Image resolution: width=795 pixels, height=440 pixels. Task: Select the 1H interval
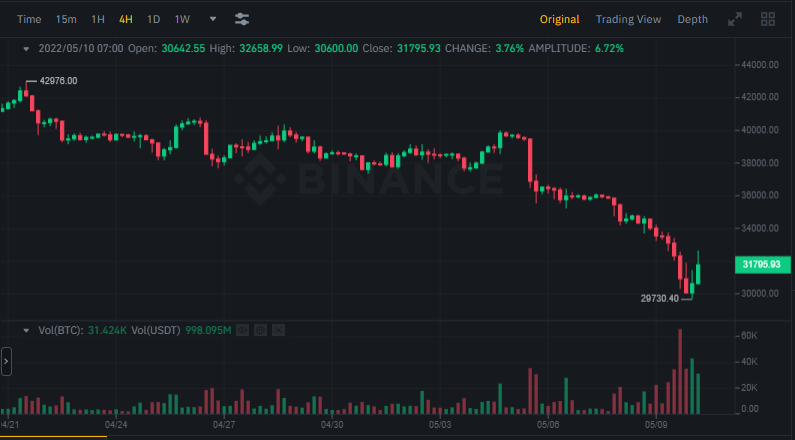click(x=97, y=19)
